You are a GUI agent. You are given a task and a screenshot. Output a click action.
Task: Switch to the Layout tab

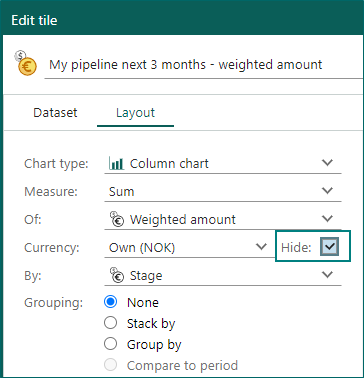point(135,113)
